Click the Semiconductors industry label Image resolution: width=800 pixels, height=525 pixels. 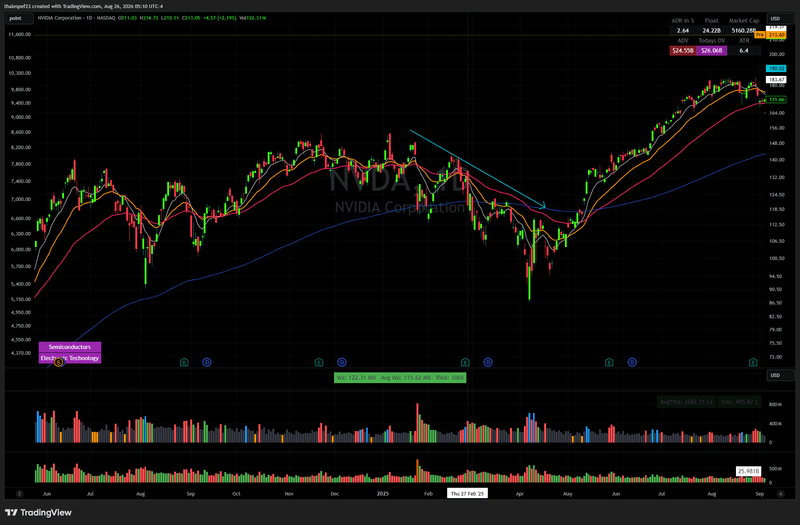coord(70,347)
